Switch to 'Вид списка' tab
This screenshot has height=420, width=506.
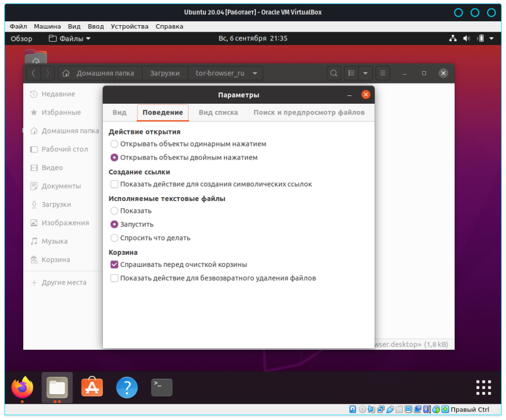(x=218, y=113)
